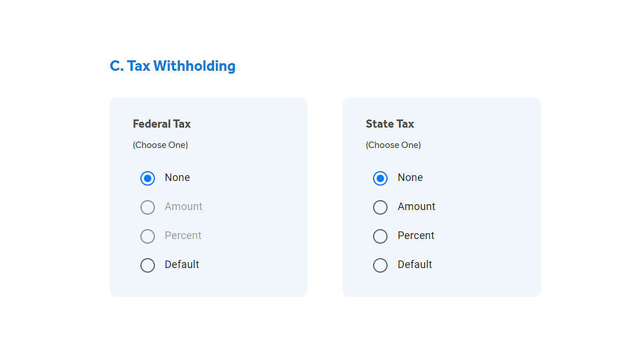
Task: Click the 'Amount' label text under State Tax
Action: pyautogui.click(x=417, y=207)
